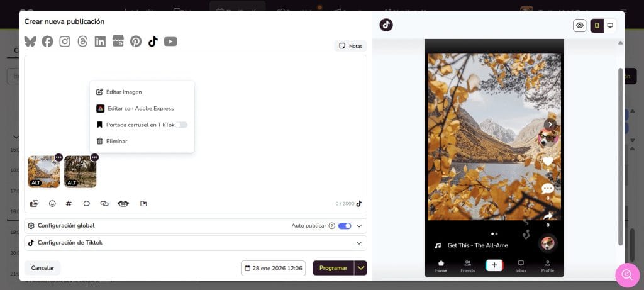Click Profile tab in TikTok preview
This screenshot has width=644, height=290.
click(548, 266)
